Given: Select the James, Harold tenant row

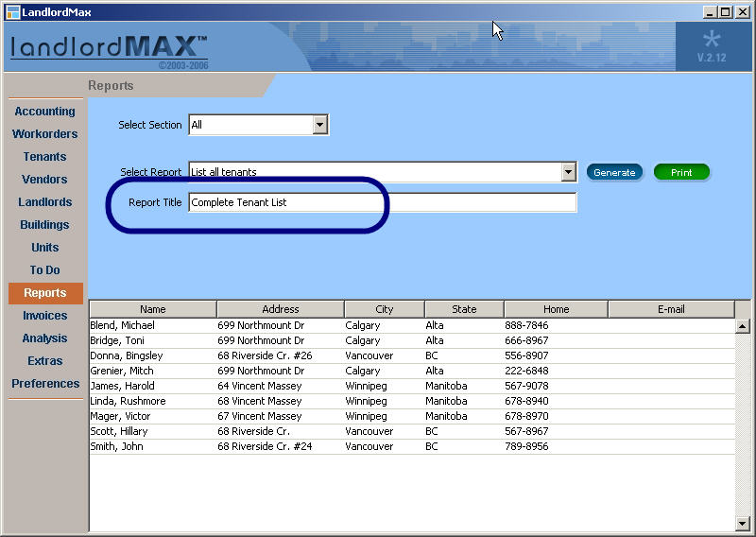Looking at the screenshot, I should pyautogui.click(x=412, y=386).
